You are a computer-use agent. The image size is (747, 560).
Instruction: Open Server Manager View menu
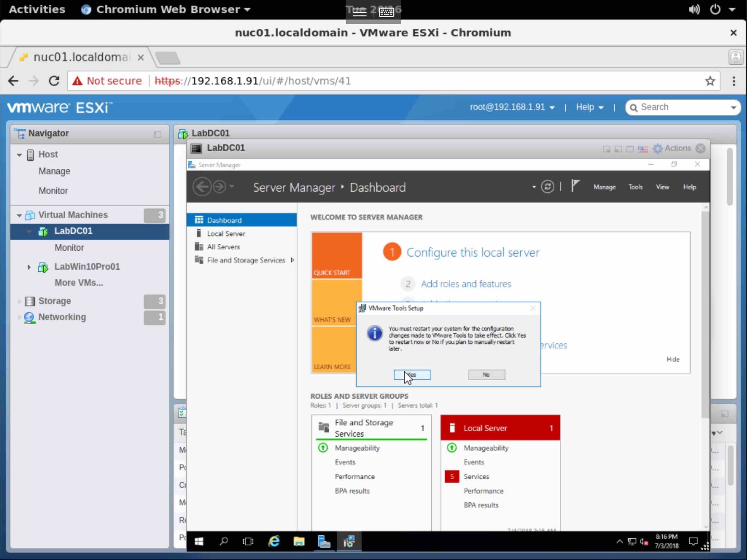(x=662, y=187)
